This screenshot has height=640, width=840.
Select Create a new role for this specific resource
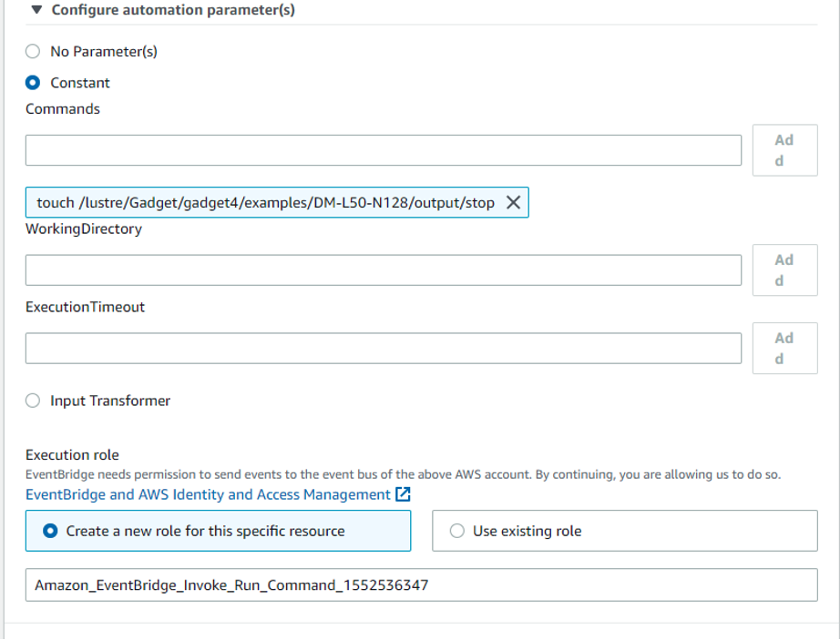(x=50, y=531)
